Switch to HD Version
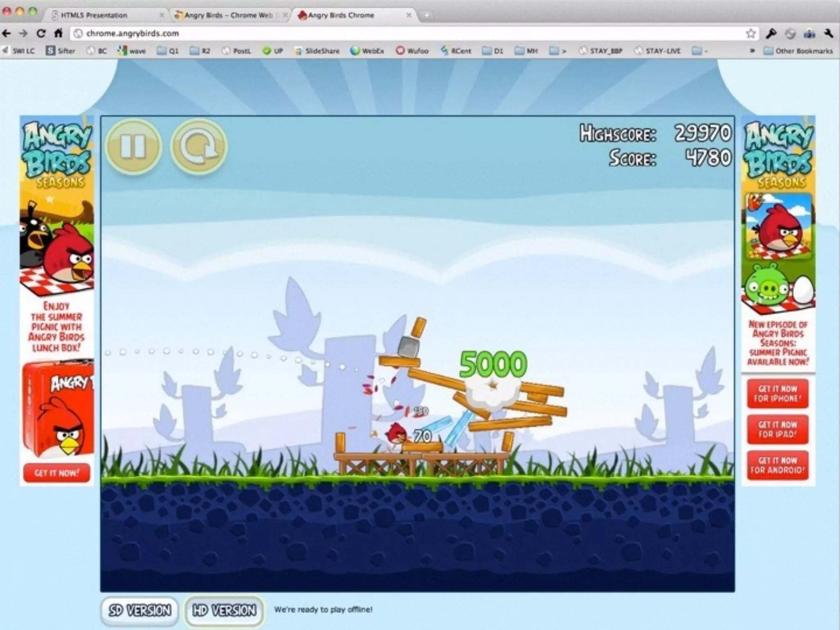 coord(224,610)
